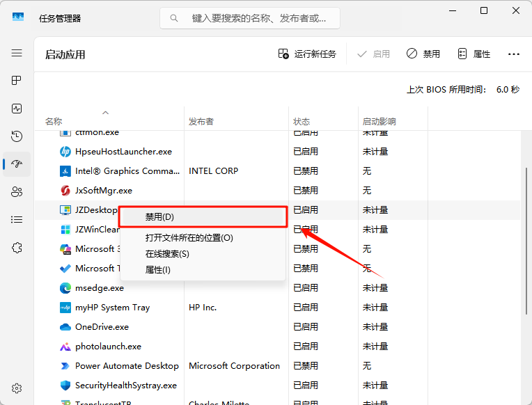Click 未计量 impact of OneDrive.exe
Screen dimensions: 532x405
375,327
